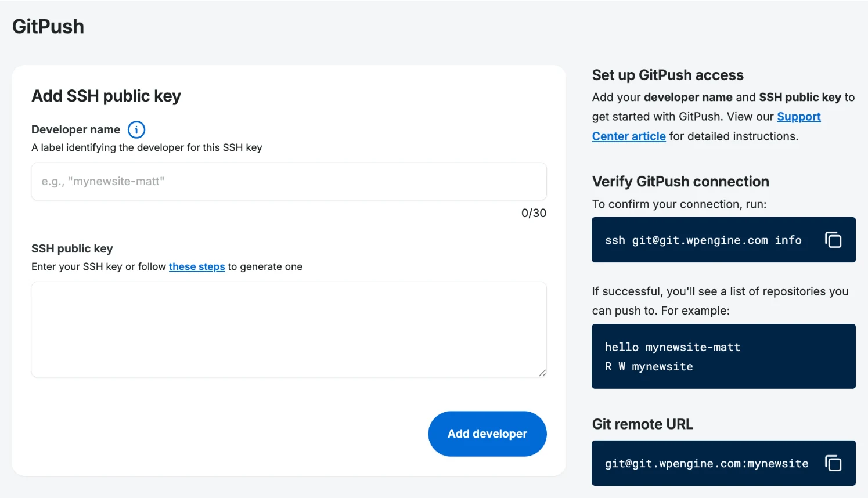
Task: Copy the Git remote URL
Action: (833, 463)
